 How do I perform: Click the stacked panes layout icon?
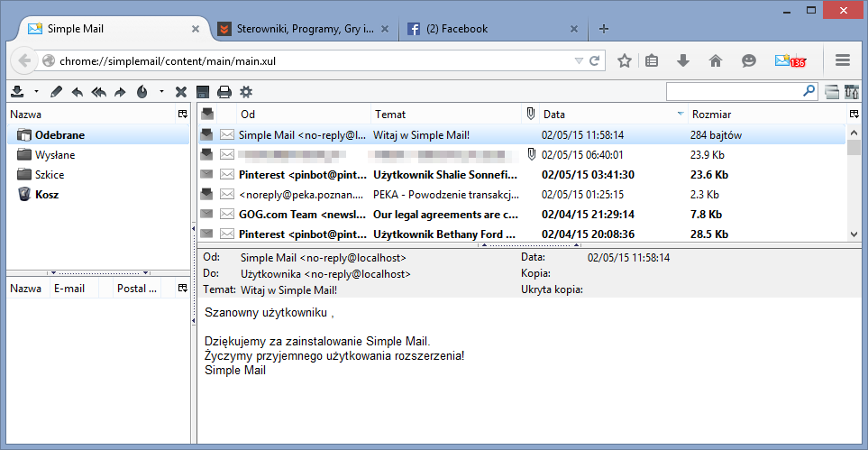click(x=831, y=92)
